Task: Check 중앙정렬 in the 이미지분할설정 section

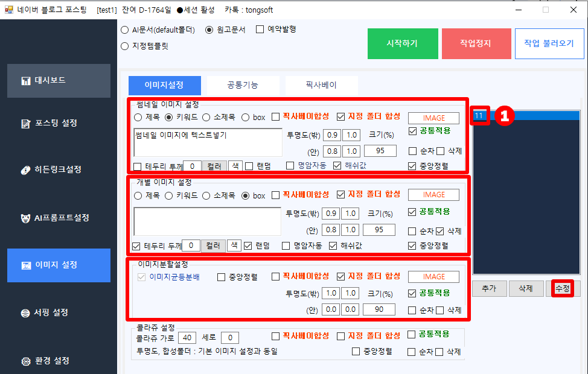Action: coord(221,277)
